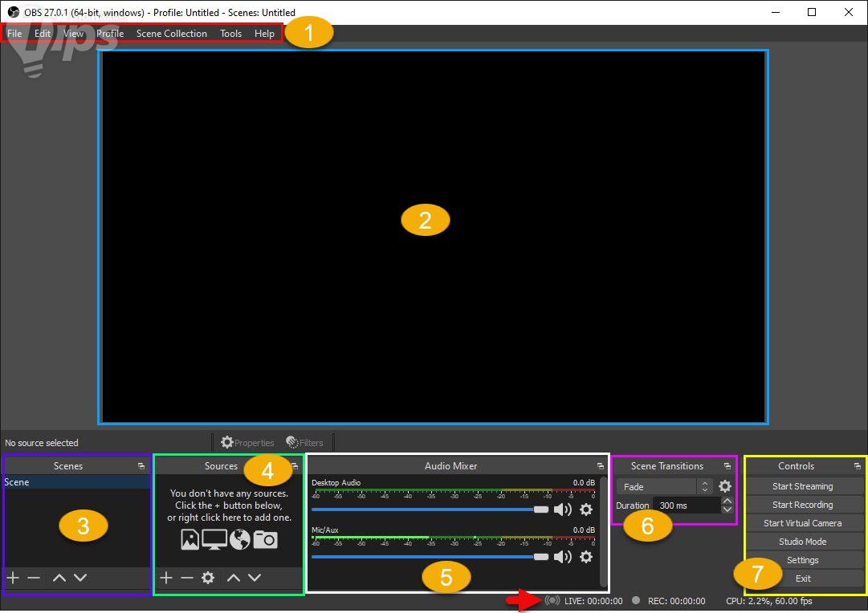Increase transition duration with up arrow

pyautogui.click(x=727, y=501)
